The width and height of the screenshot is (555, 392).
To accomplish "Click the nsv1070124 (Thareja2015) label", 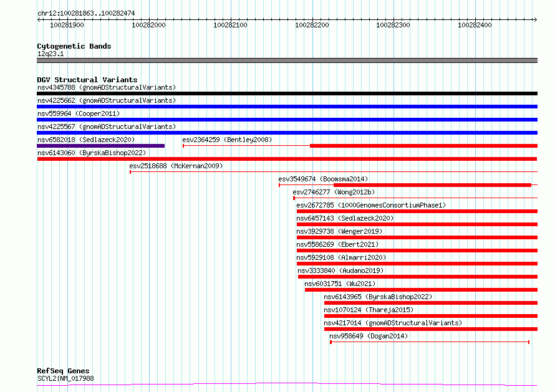I will [369, 310].
